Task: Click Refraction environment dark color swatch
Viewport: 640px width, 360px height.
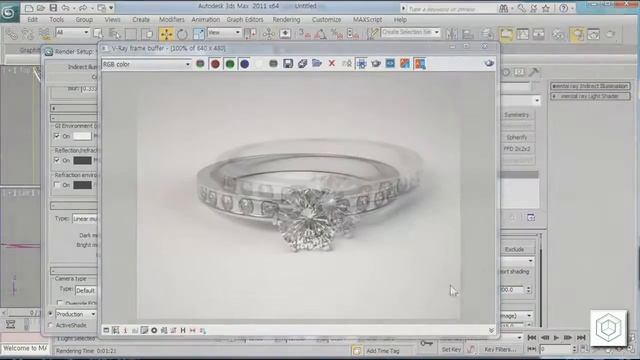Action: tap(82, 185)
